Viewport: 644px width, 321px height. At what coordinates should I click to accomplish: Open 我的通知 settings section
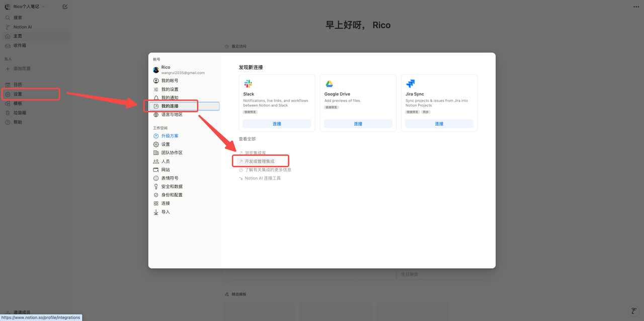170,98
